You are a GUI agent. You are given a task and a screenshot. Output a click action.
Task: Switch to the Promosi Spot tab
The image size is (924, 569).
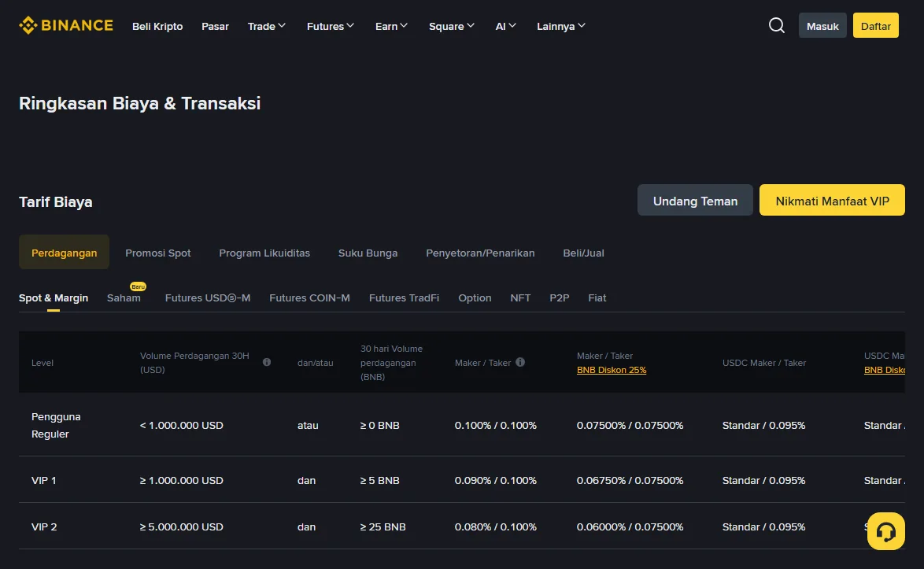158,253
